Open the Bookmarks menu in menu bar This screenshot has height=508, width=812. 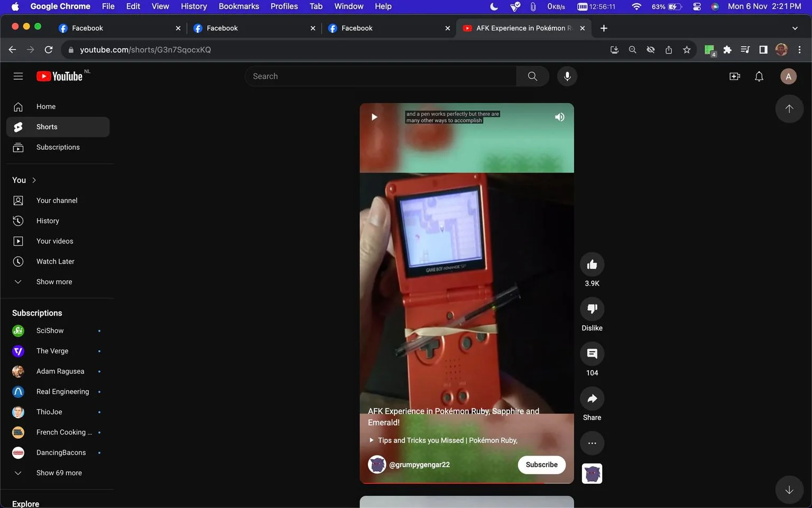pyautogui.click(x=239, y=6)
